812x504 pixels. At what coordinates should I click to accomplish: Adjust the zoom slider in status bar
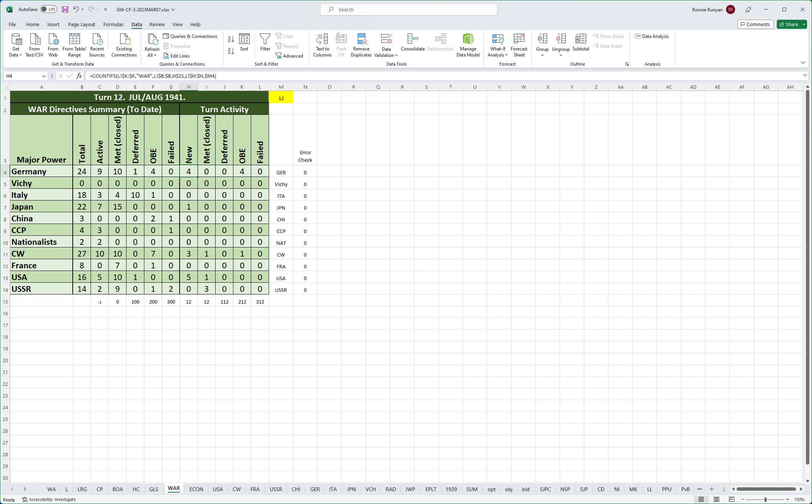tap(765, 499)
